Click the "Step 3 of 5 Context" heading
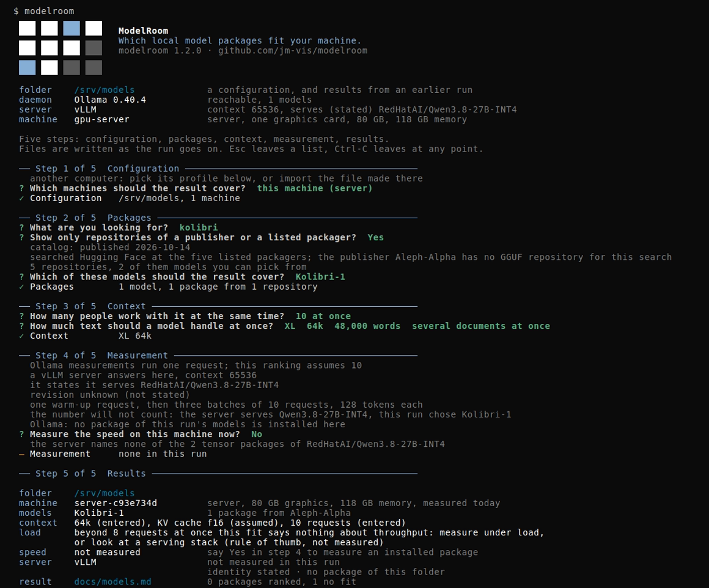The width and height of the screenshot is (709, 588). pyautogui.click(x=90, y=306)
